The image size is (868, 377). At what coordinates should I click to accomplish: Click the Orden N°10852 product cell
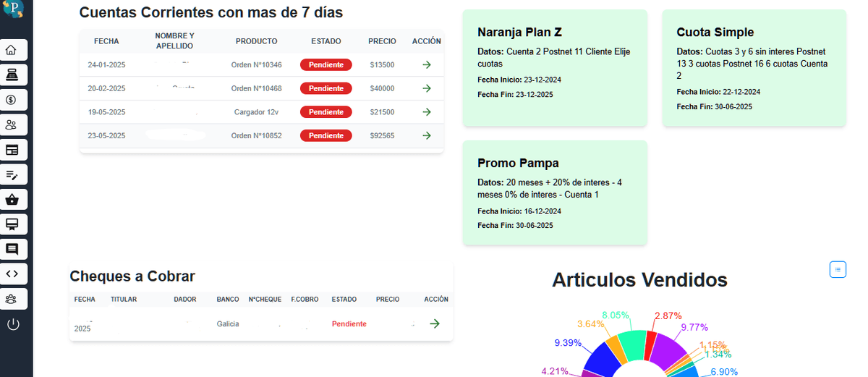257,135
